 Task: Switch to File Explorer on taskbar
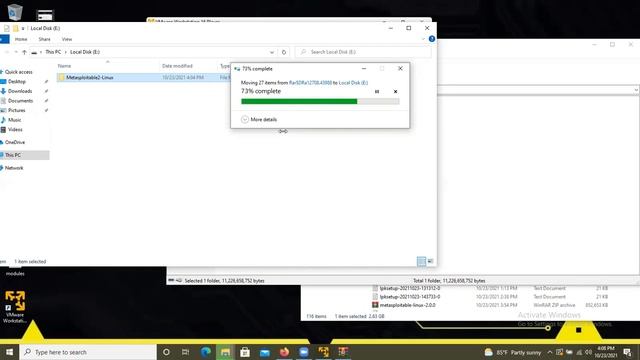(225, 352)
